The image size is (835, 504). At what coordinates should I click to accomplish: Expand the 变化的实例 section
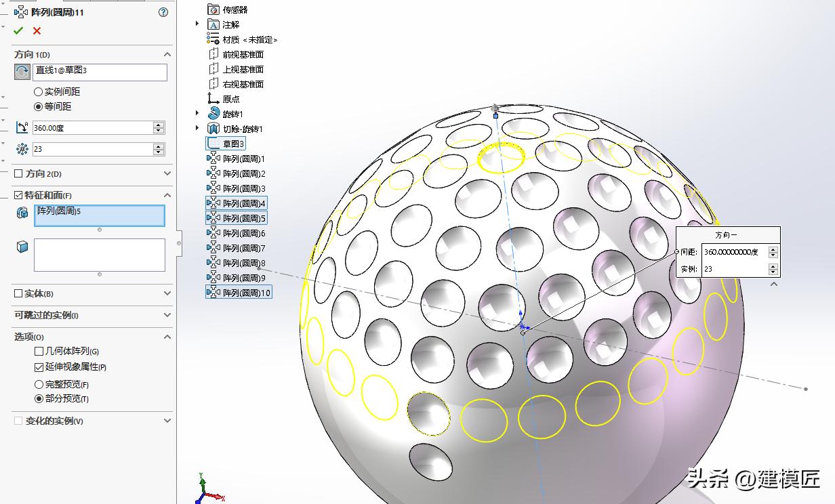point(167,420)
